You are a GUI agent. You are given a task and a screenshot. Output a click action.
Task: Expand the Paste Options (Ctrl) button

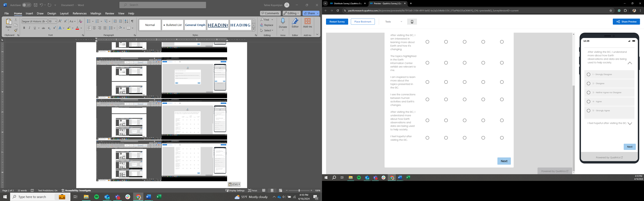tap(234, 184)
